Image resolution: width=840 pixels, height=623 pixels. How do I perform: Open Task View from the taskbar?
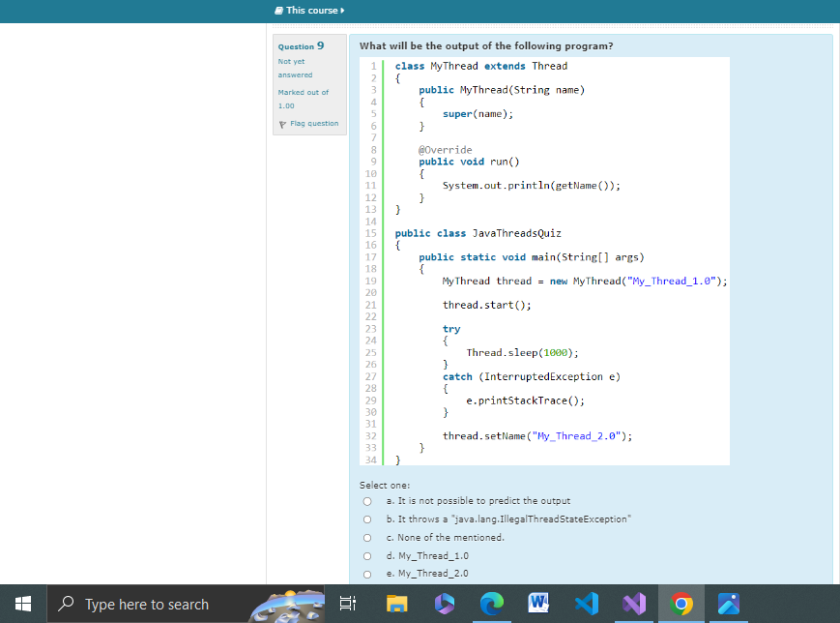[x=348, y=604]
